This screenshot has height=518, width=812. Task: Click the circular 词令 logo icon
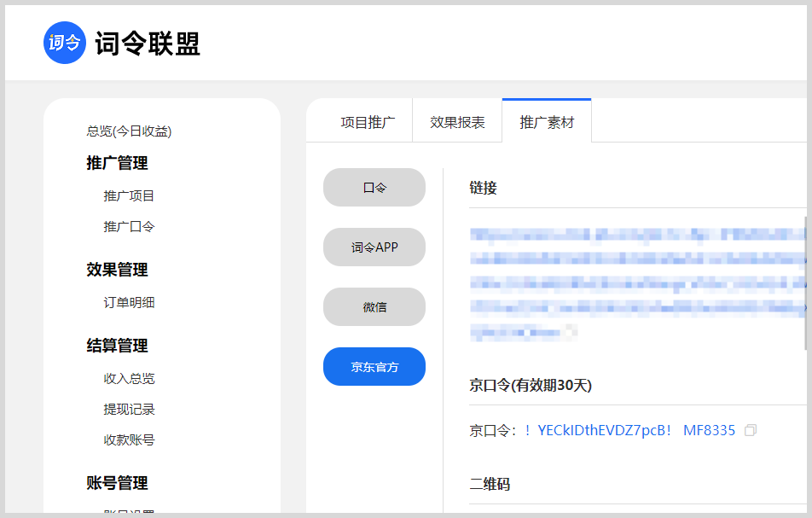65,43
